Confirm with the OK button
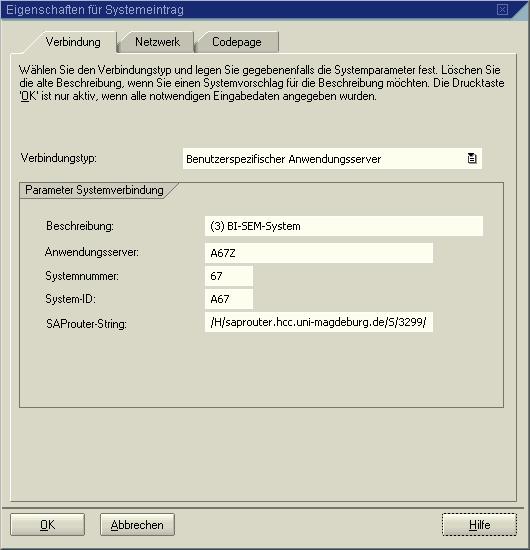The image size is (530, 550). (48, 524)
